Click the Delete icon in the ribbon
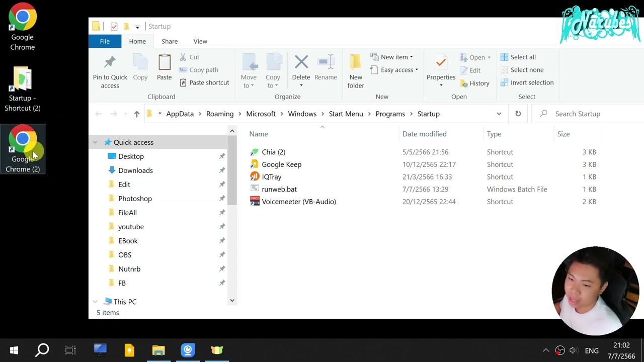 301,63
